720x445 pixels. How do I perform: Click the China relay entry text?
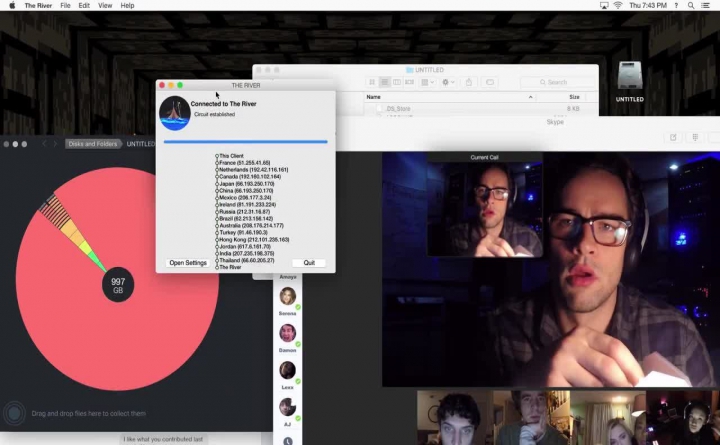pyautogui.click(x=246, y=191)
